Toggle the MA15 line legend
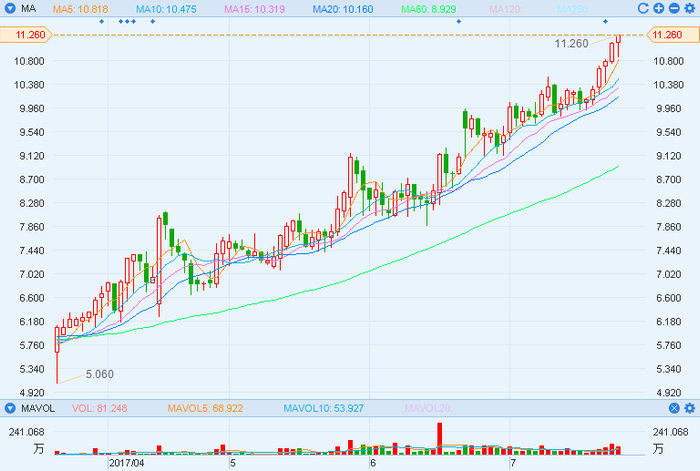The height and width of the screenshot is (471, 700). point(254,9)
